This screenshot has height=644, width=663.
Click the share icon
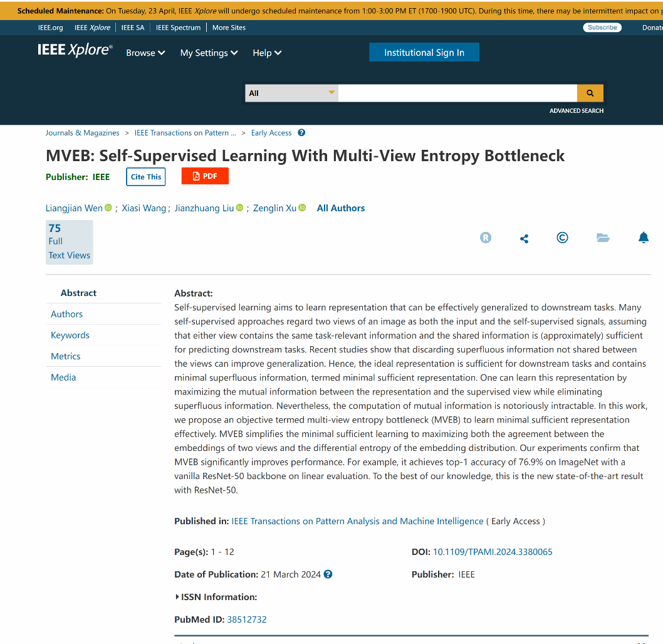[x=525, y=238]
